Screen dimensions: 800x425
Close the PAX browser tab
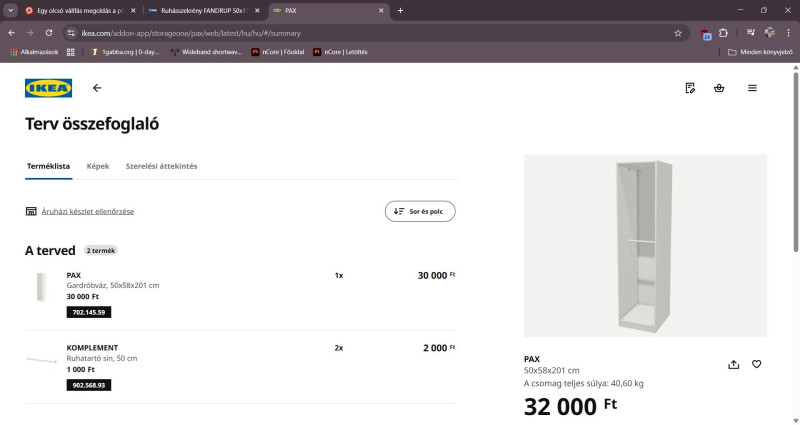pos(381,10)
